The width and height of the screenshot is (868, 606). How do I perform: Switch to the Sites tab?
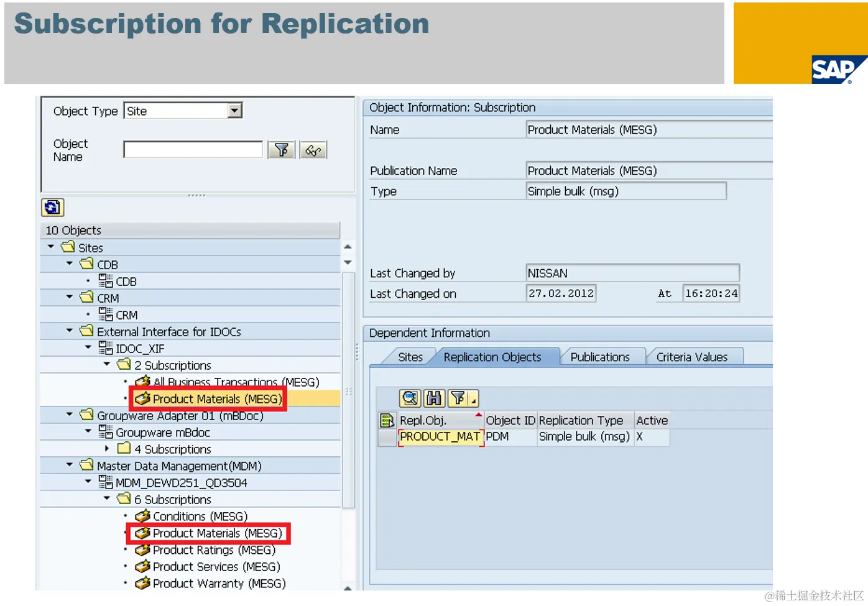(410, 357)
